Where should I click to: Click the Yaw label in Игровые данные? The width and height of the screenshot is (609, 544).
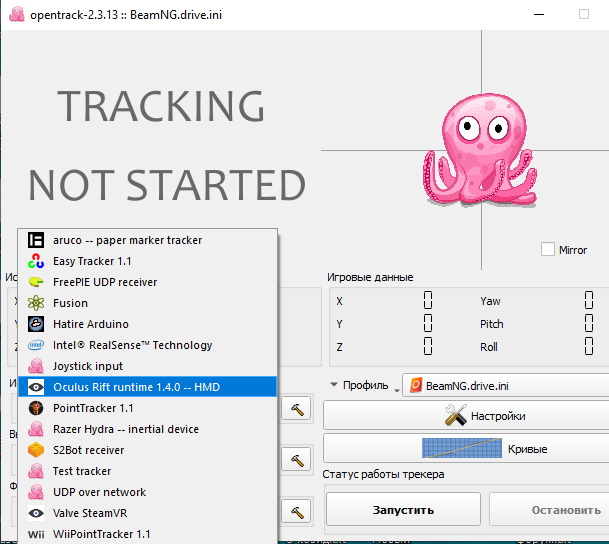(x=490, y=301)
